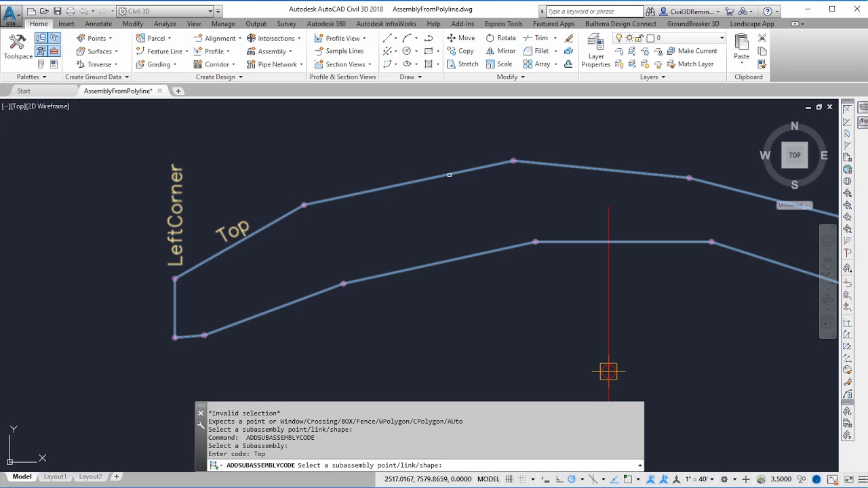Click the Save icon in quick access toolbar

coord(57,11)
